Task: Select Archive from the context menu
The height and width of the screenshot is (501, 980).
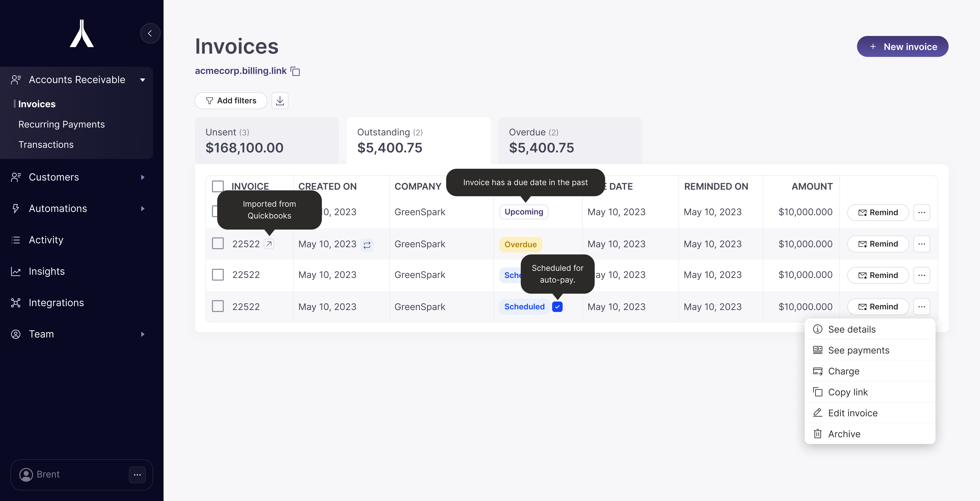Action: click(x=844, y=434)
